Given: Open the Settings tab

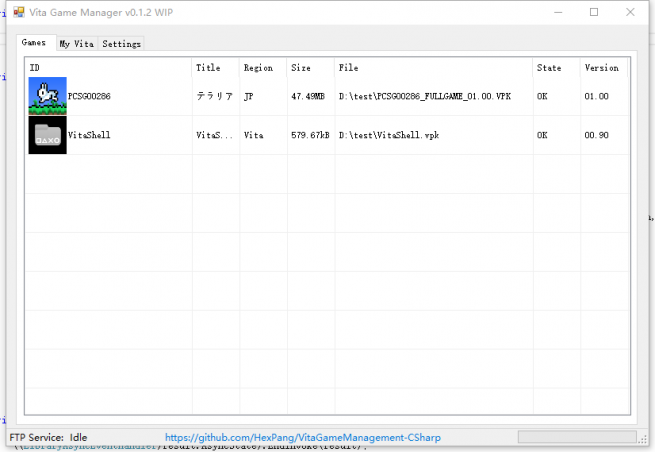Looking at the screenshot, I should (121, 44).
